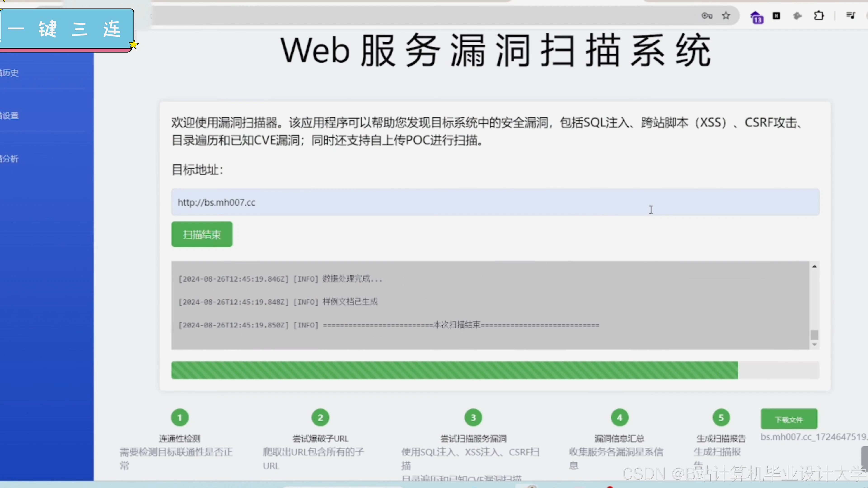The height and width of the screenshot is (488, 868).
Task: Click the bookmark star icon
Action: tap(726, 16)
